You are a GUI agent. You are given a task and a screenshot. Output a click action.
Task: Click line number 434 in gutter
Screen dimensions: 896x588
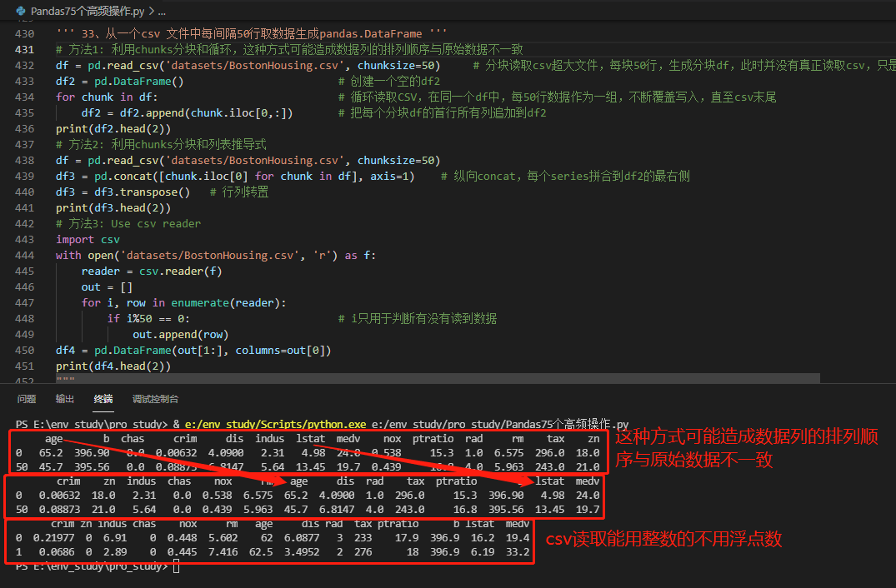click(24, 97)
